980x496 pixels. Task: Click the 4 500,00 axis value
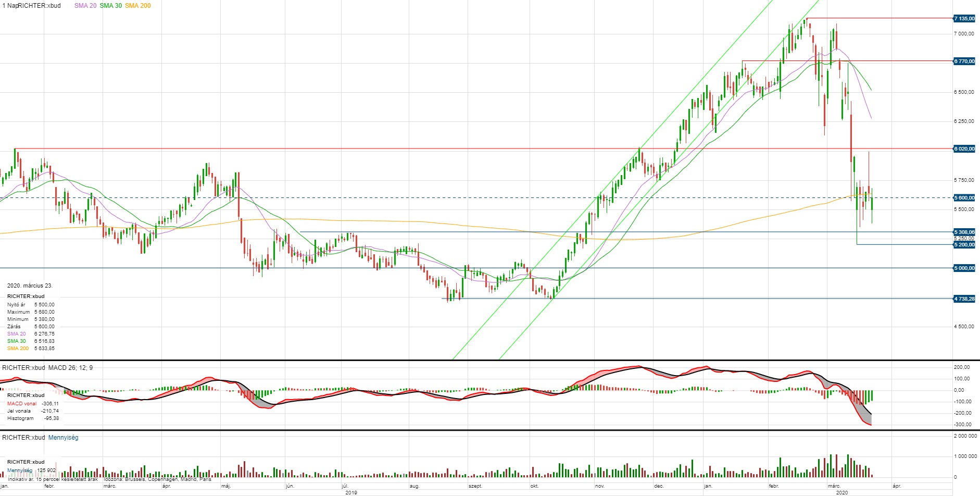(x=964, y=327)
